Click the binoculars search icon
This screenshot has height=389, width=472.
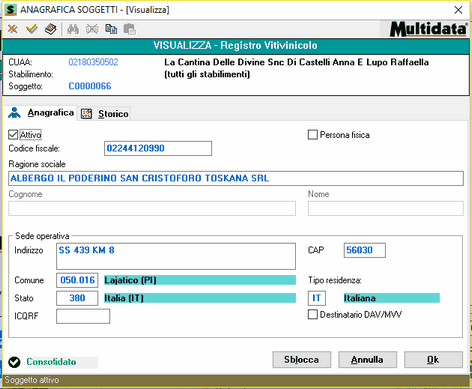(x=73, y=29)
